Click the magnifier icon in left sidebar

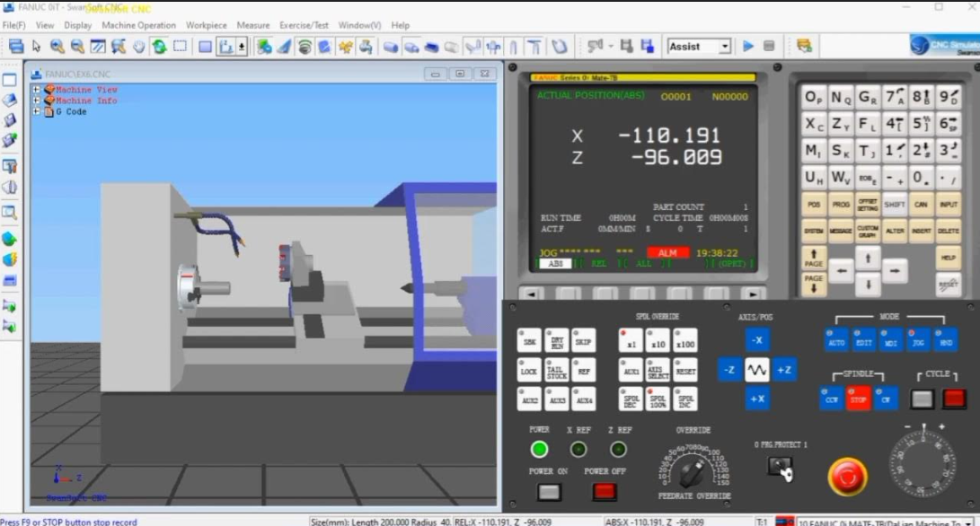(9, 213)
